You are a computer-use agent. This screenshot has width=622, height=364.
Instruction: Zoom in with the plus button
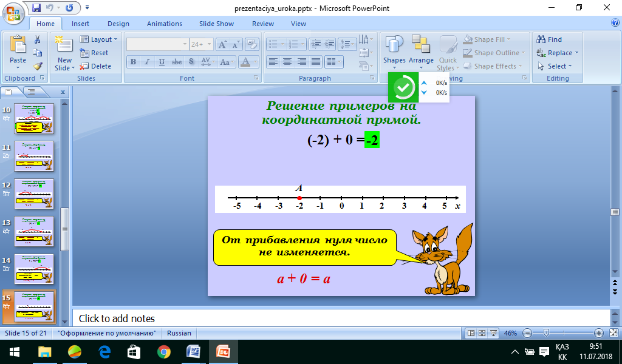598,333
